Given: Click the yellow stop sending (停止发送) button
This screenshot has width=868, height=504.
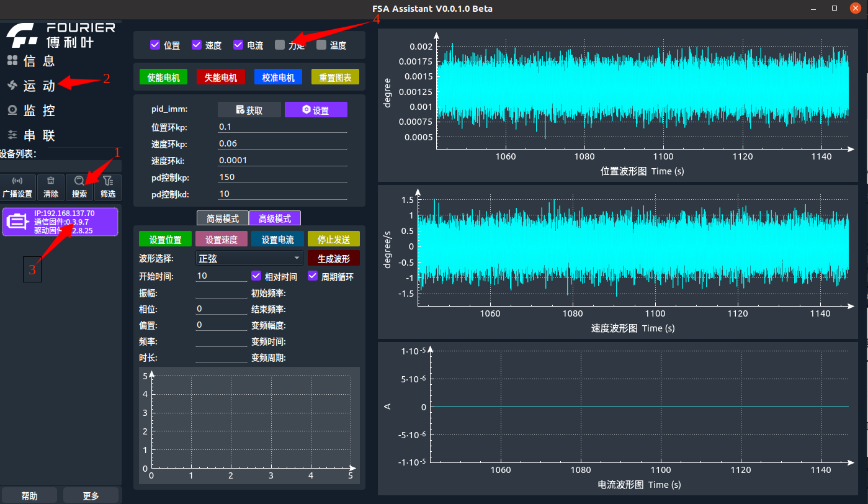Looking at the screenshot, I should point(333,240).
